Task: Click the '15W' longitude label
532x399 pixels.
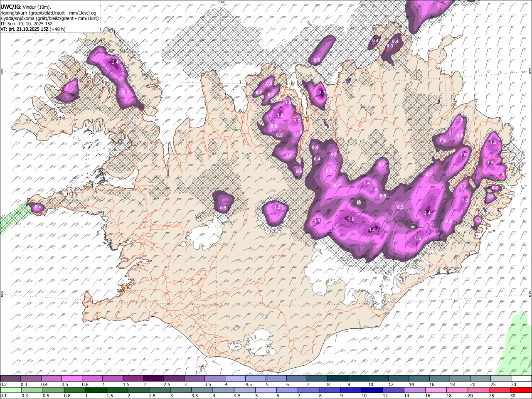Action: (x=440, y=2)
